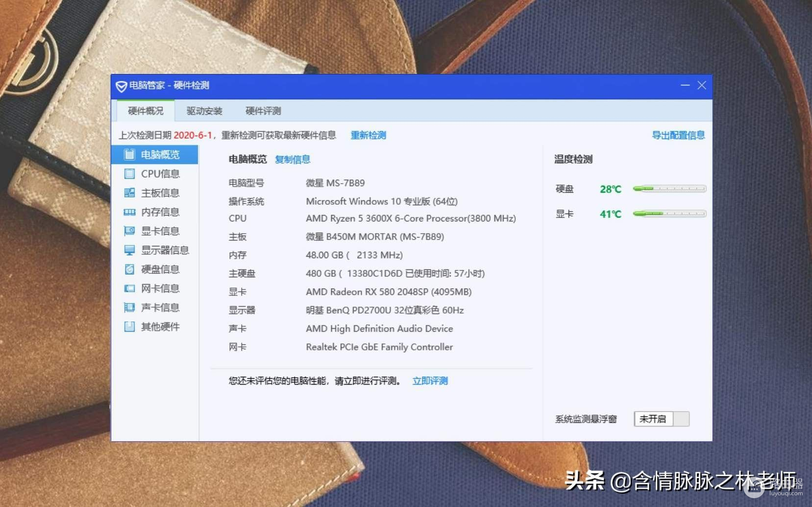
Task: Click the 硬盘信息 disk icon
Action: click(129, 269)
